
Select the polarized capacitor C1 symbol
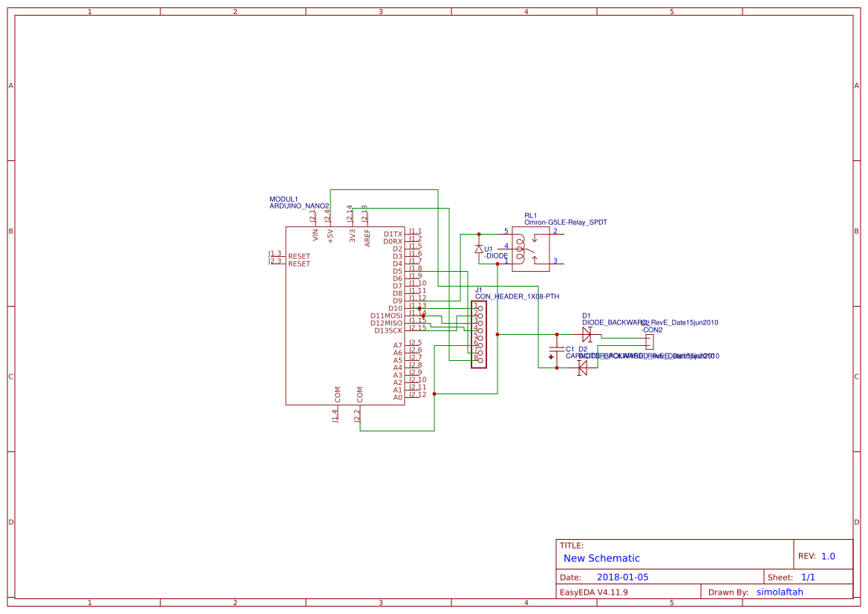coord(556,350)
